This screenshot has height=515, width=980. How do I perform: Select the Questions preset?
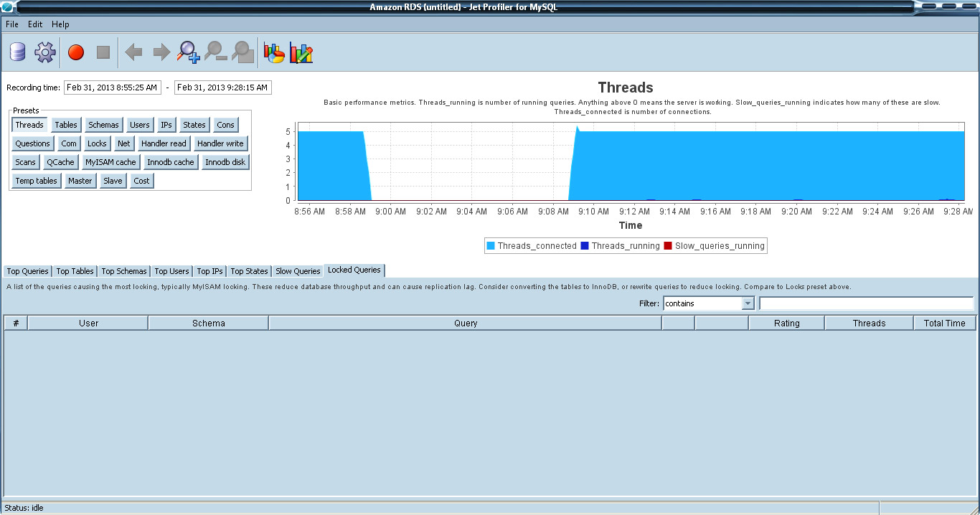click(33, 143)
